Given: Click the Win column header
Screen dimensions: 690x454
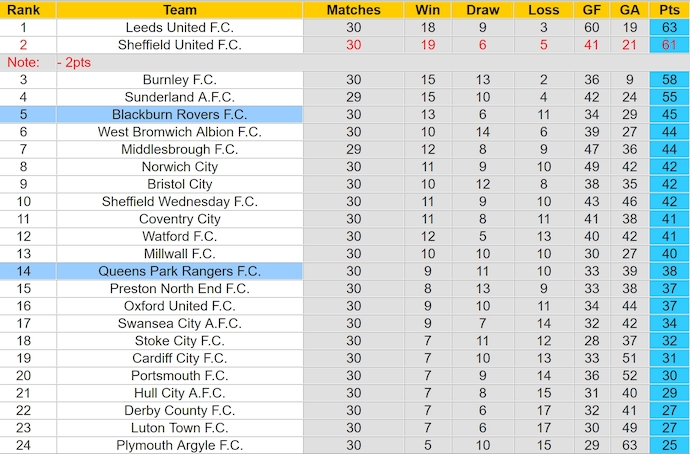Looking at the screenshot, I should 428,10.
